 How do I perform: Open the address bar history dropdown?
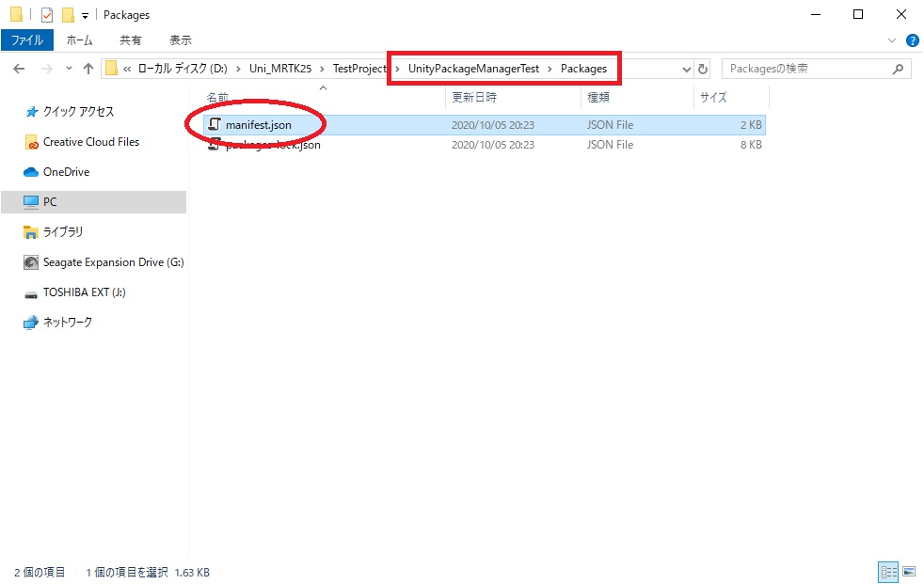click(686, 69)
